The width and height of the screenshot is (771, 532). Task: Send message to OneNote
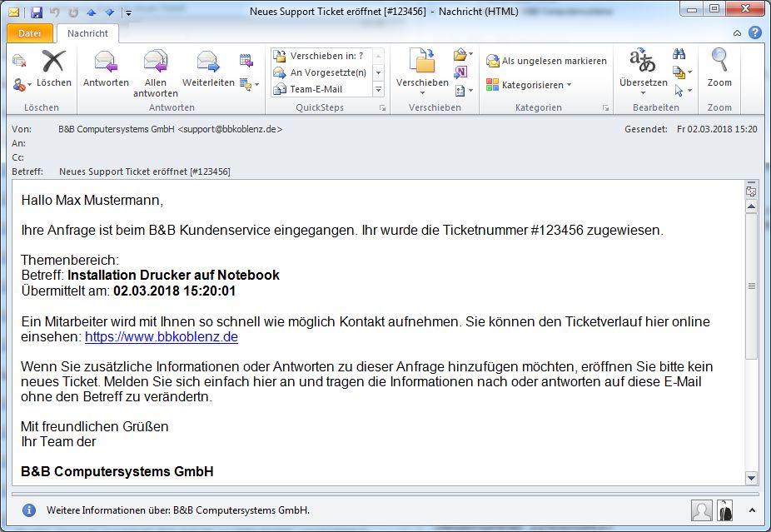pyautogui.click(x=460, y=72)
